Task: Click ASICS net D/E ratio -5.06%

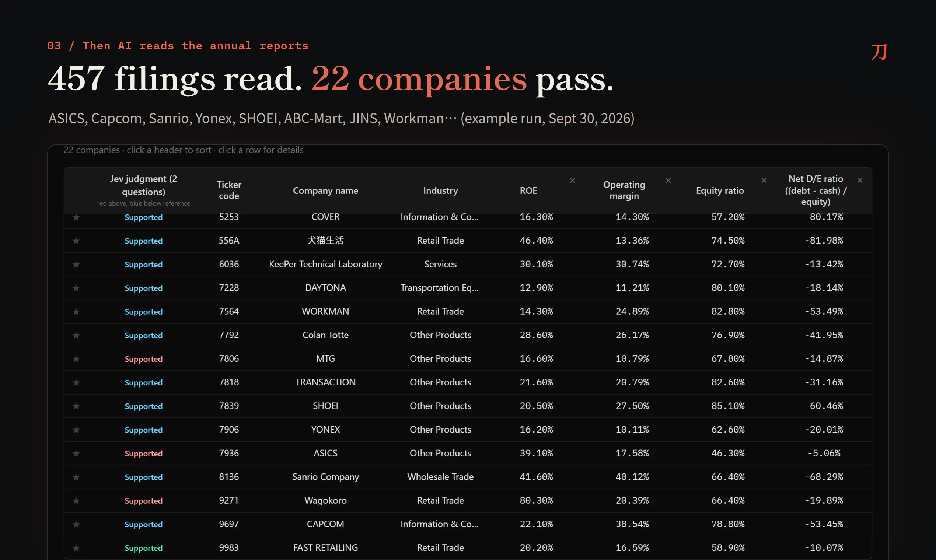Action: pyautogui.click(x=824, y=453)
